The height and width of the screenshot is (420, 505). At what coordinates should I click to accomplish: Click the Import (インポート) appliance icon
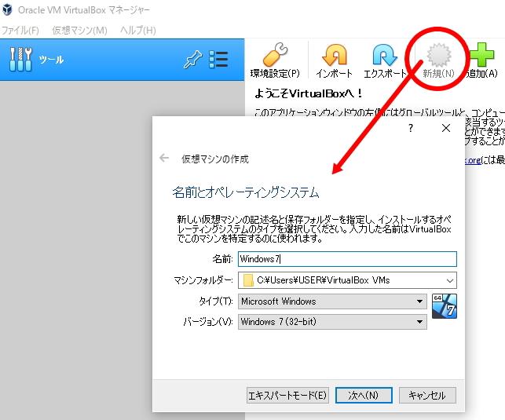pos(335,55)
